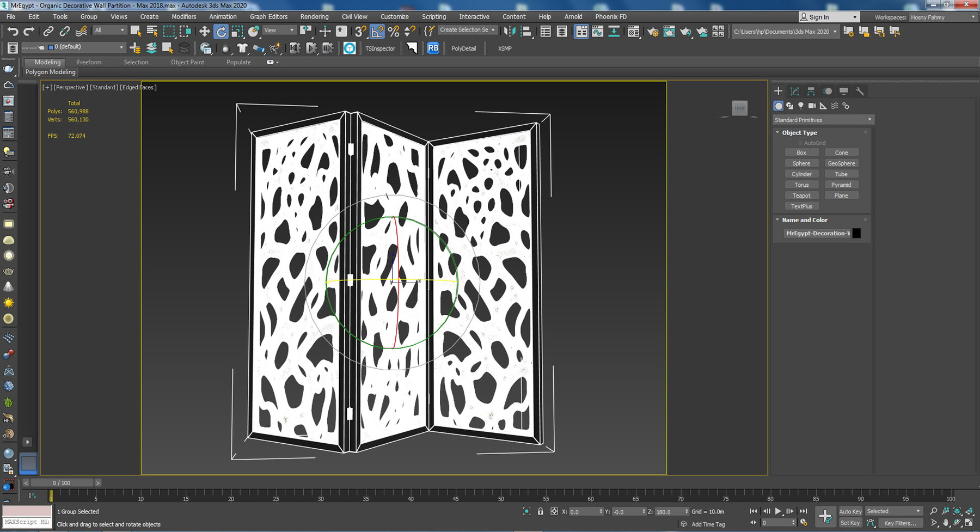
Task: Click the Utilities wrench panel icon
Action: click(860, 91)
